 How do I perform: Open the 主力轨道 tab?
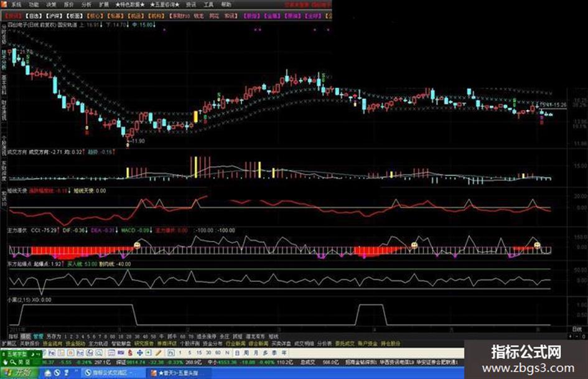pos(98,344)
